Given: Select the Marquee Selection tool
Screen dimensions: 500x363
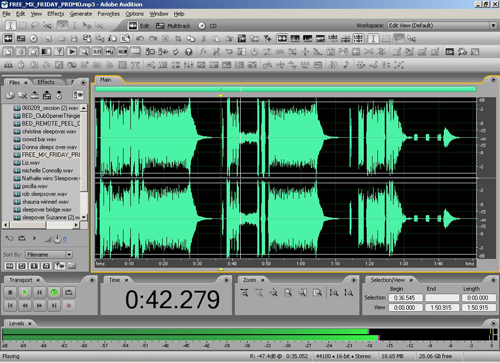Looking at the screenshot, I should 23,26.
